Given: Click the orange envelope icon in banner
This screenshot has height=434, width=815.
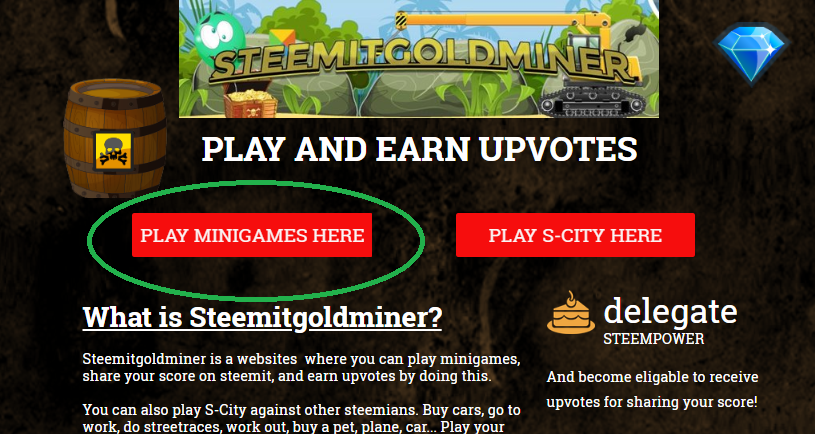Looking at the screenshot, I should click(282, 38).
